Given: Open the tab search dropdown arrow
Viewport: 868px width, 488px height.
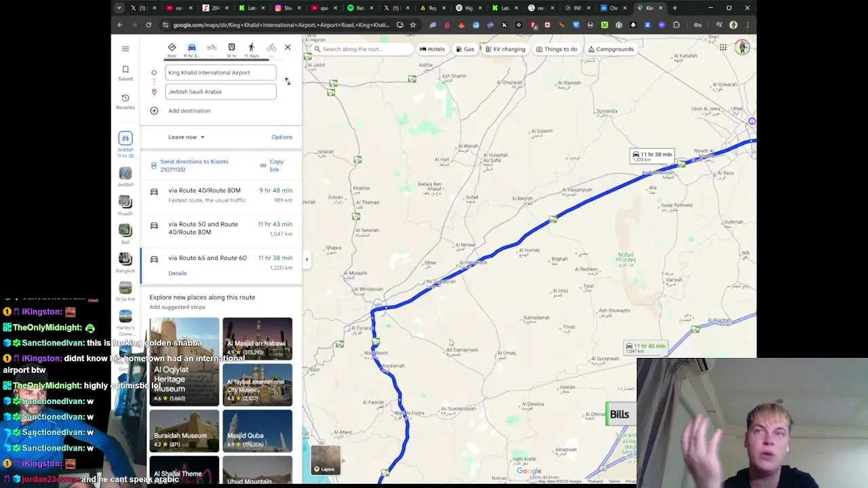Looking at the screenshot, I should [119, 8].
